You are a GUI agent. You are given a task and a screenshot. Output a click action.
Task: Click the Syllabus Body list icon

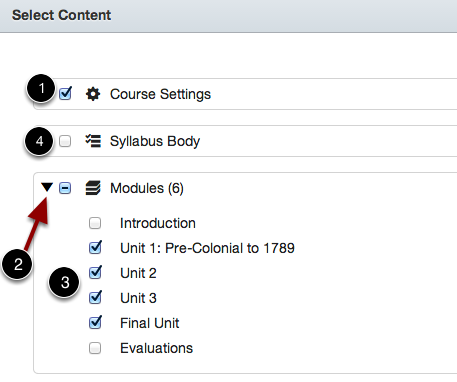coord(93,141)
